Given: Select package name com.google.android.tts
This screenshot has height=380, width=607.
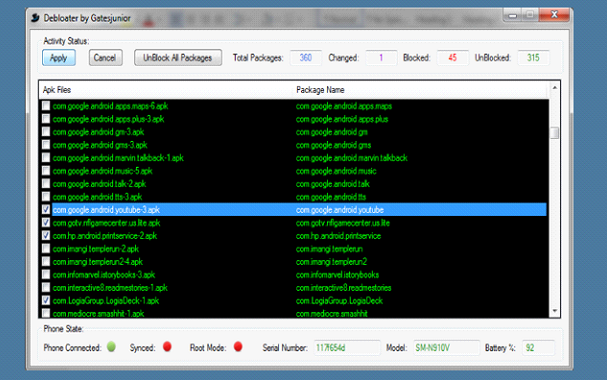Looking at the screenshot, I should coord(331,197).
